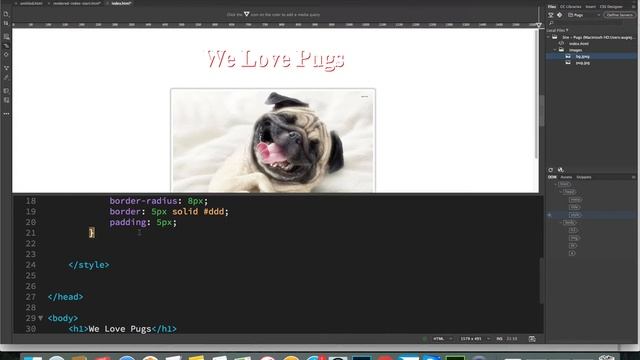Click the preview icon in status bar
Image resolution: width=640 pixels, height=360 pixels.
tap(532, 339)
